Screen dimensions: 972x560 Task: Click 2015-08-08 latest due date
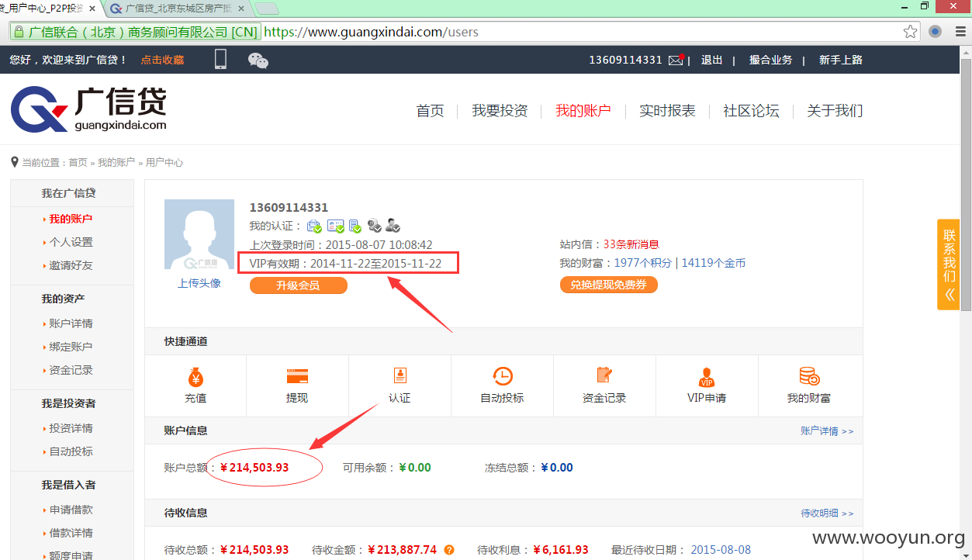[x=721, y=550]
